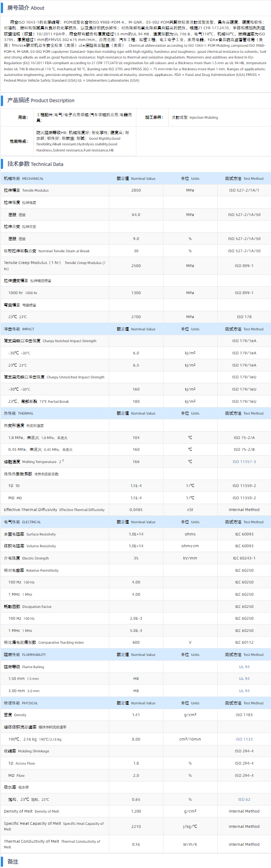The image size is (271, 868).
Task: Click the Density value 1.41 cell
Action: (x=136, y=715)
